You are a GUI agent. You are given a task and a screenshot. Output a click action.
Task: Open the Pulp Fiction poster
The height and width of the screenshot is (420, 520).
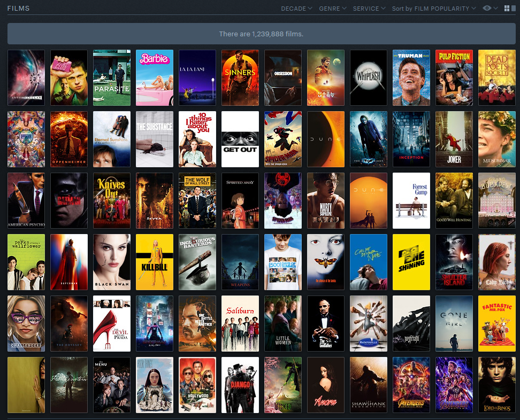click(x=454, y=78)
